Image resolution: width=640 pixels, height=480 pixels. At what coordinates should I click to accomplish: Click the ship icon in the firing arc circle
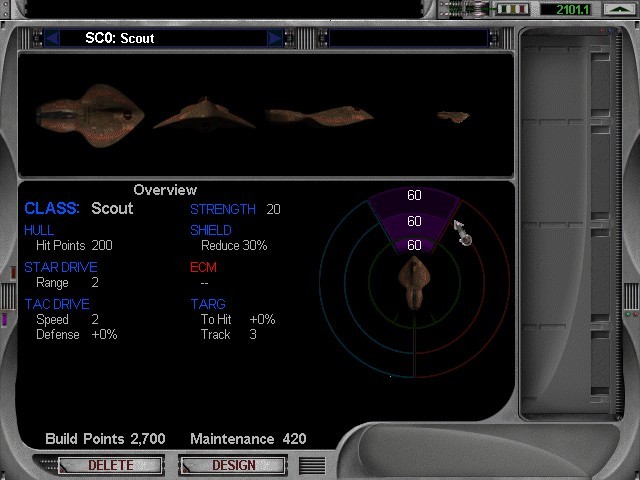coord(414,282)
